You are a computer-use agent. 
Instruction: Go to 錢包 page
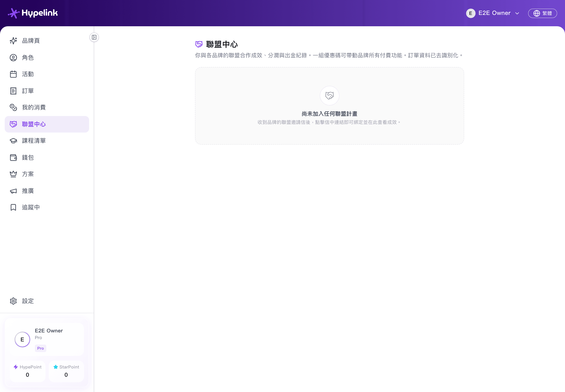coord(47,157)
